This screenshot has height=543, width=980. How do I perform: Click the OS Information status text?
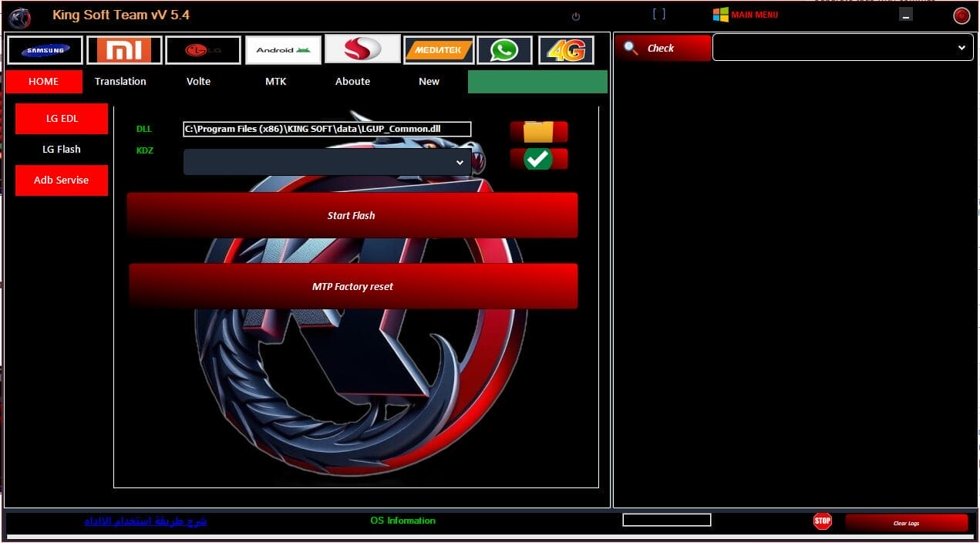(x=402, y=521)
